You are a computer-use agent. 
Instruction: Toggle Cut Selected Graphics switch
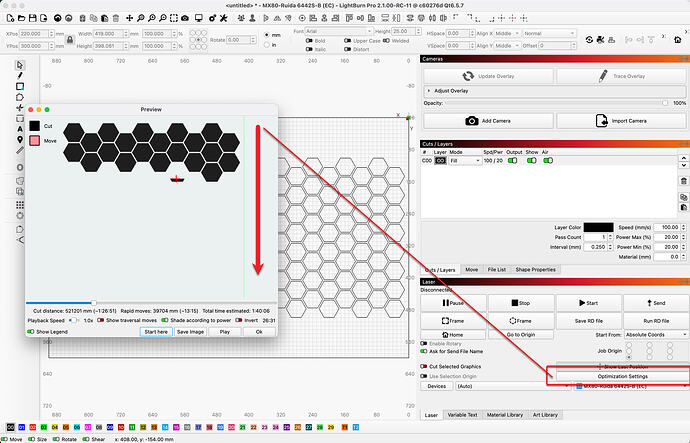pyautogui.click(x=424, y=366)
